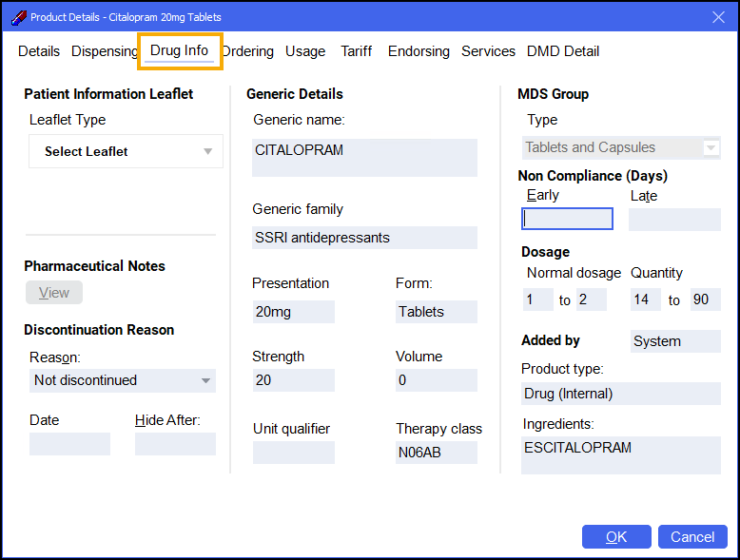Go to the Usage tab

[x=305, y=51]
